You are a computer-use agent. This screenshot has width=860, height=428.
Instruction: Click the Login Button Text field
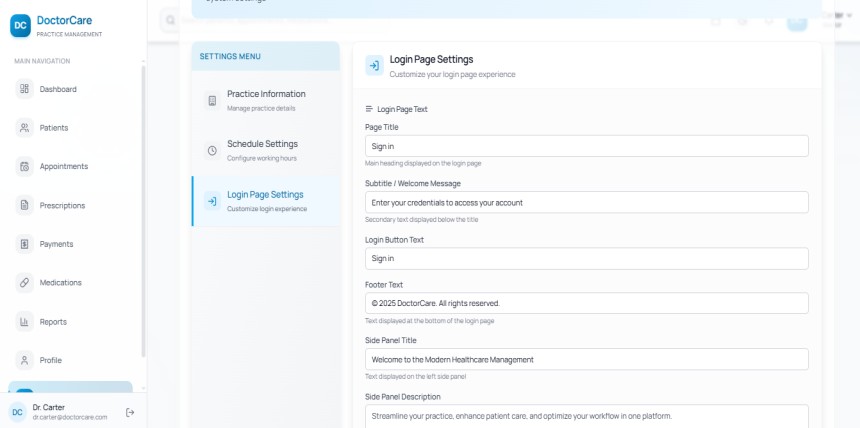coord(586,258)
